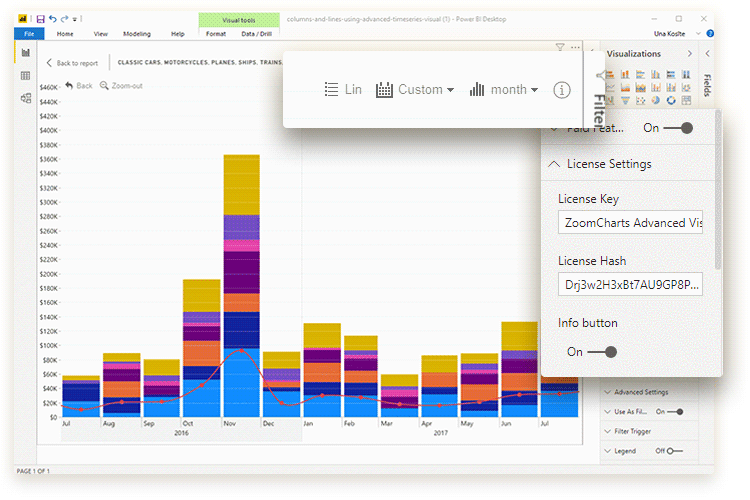Viewport: 750px width, 500px height.
Task: Switch to the Data / Drill tab
Action: click(256, 34)
